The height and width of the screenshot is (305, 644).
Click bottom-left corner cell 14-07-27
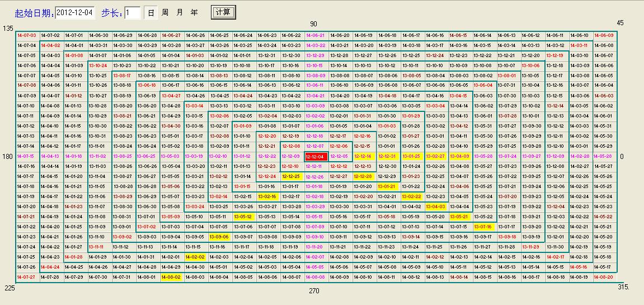click(x=26, y=277)
